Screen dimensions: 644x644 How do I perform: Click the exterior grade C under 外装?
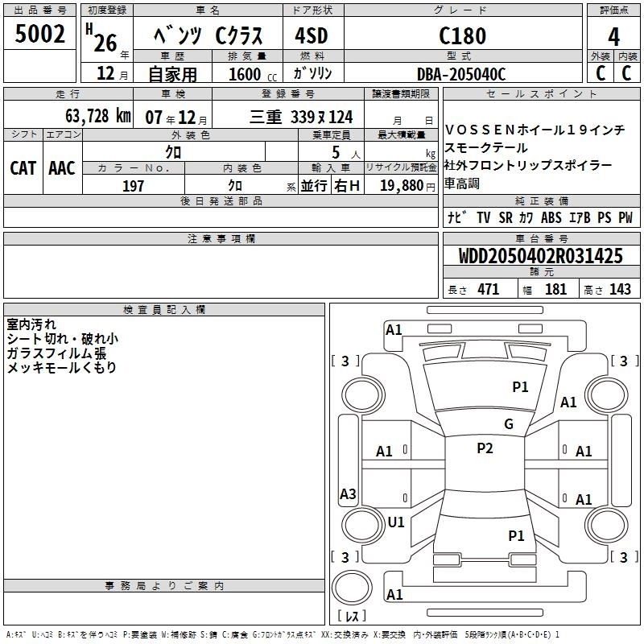point(601,73)
